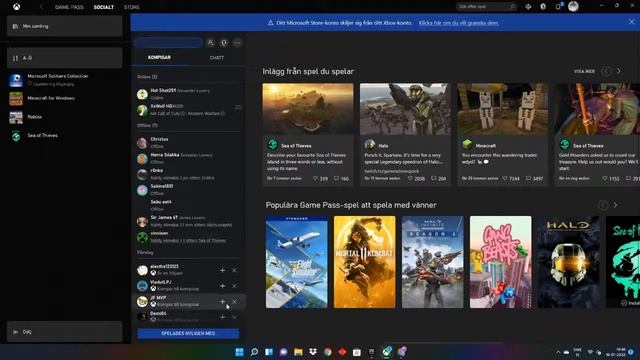Like the Sea of Thieves island post

point(316,178)
